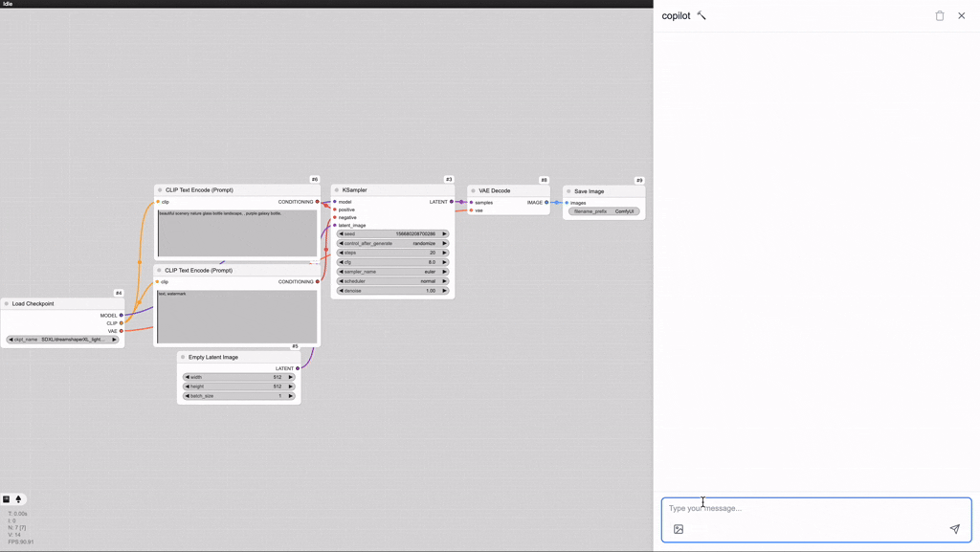This screenshot has width=980, height=552.
Task: Click the hammer icon next to copilot title
Action: (702, 16)
